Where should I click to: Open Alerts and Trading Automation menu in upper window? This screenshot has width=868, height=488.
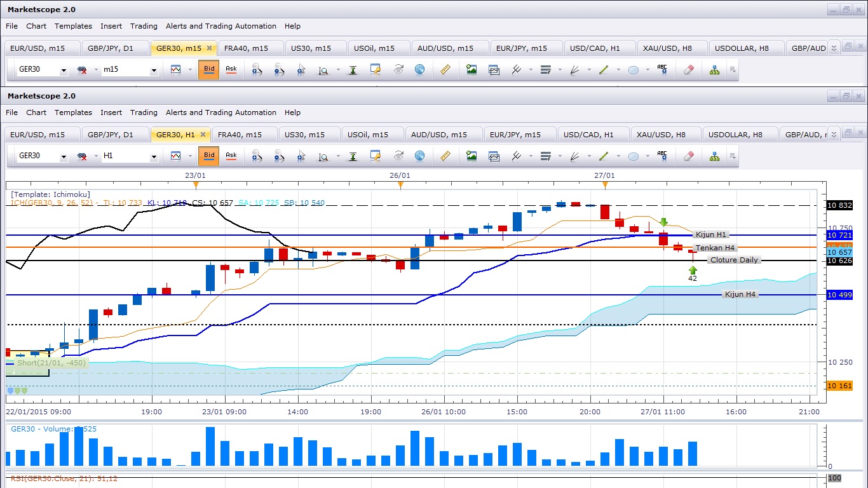(221, 26)
